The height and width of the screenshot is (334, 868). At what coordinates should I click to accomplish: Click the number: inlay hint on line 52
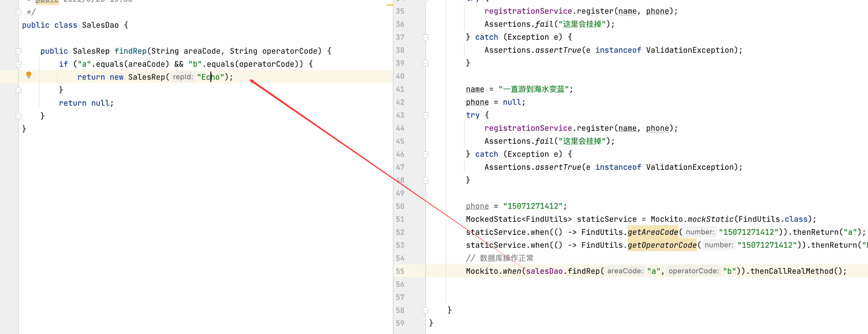coord(700,232)
